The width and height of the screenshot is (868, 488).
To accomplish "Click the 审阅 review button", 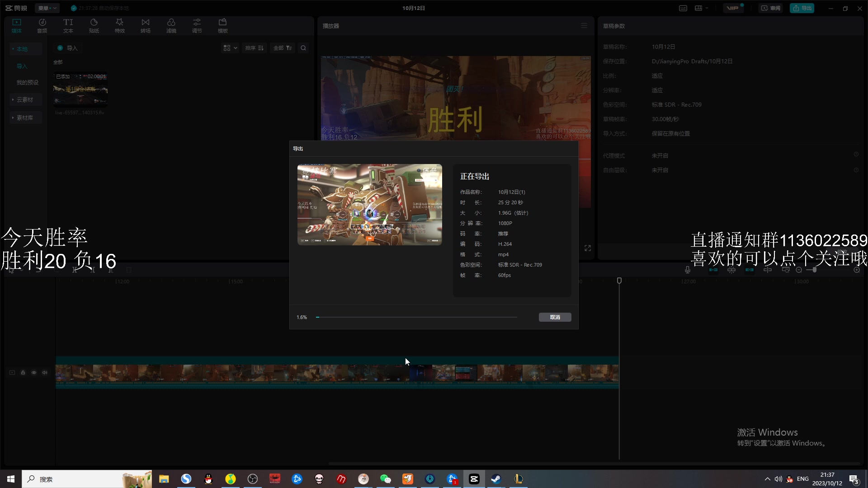I will (x=771, y=8).
